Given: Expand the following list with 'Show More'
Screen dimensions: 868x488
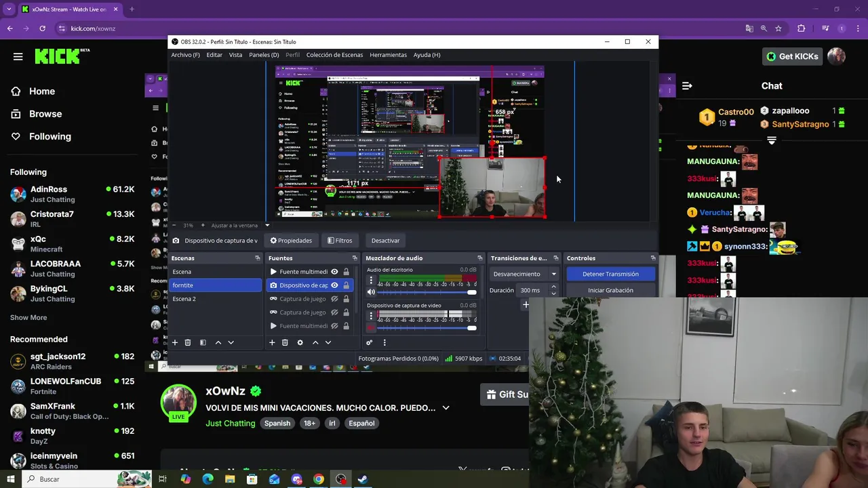Looking at the screenshot, I should coord(28,317).
